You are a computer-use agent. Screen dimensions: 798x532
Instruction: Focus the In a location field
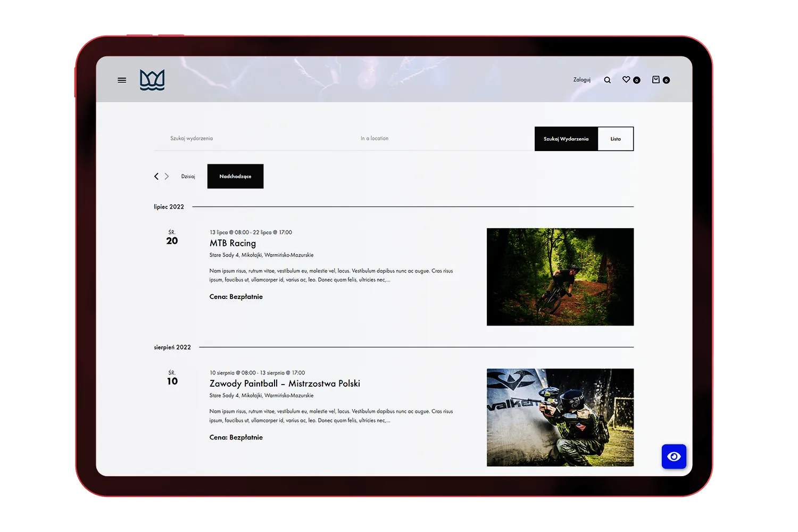click(439, 138)
